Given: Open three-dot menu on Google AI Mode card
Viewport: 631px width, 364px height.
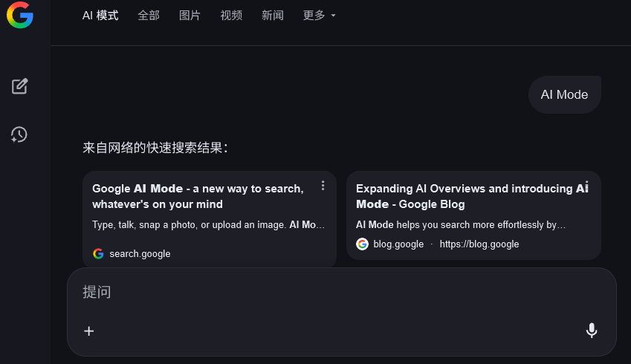Looking at the screenshot, I should pyautogui.click(x=323, y=186).
